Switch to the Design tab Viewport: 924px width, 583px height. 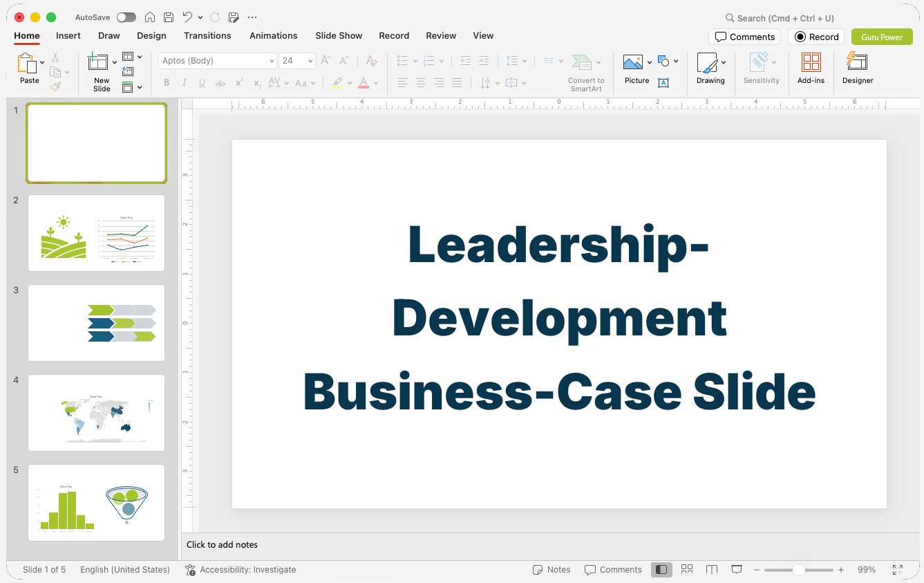point(151,35)
